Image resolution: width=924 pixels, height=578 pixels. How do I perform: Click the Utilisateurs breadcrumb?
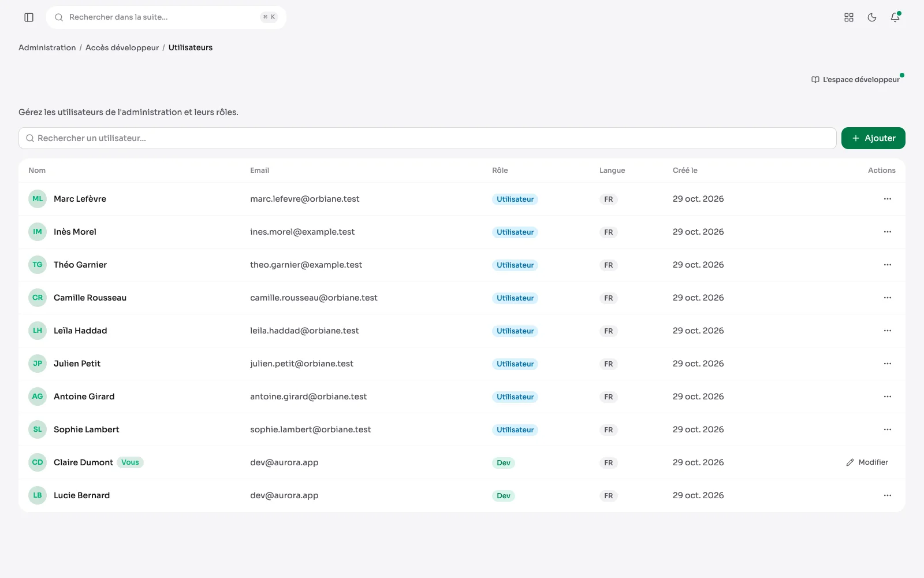[191, 47]
